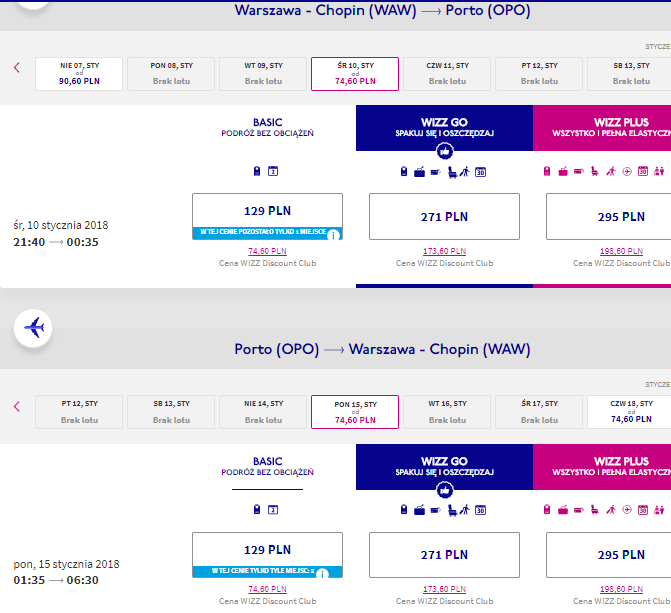Click outbound WIZZ PLUS priority boarding walking icon
Screen dimensions: 671x613
tap(611, 171)
